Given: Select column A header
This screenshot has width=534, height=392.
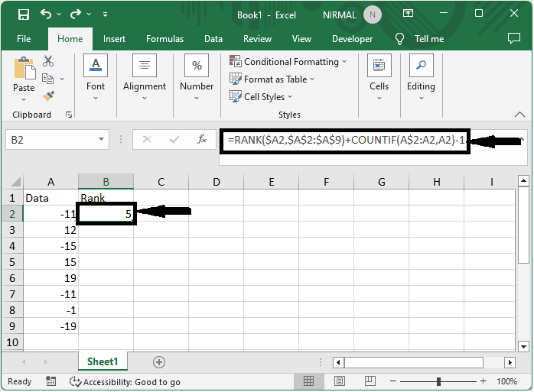Looking at the screenshot, I should tap(50, 182).
